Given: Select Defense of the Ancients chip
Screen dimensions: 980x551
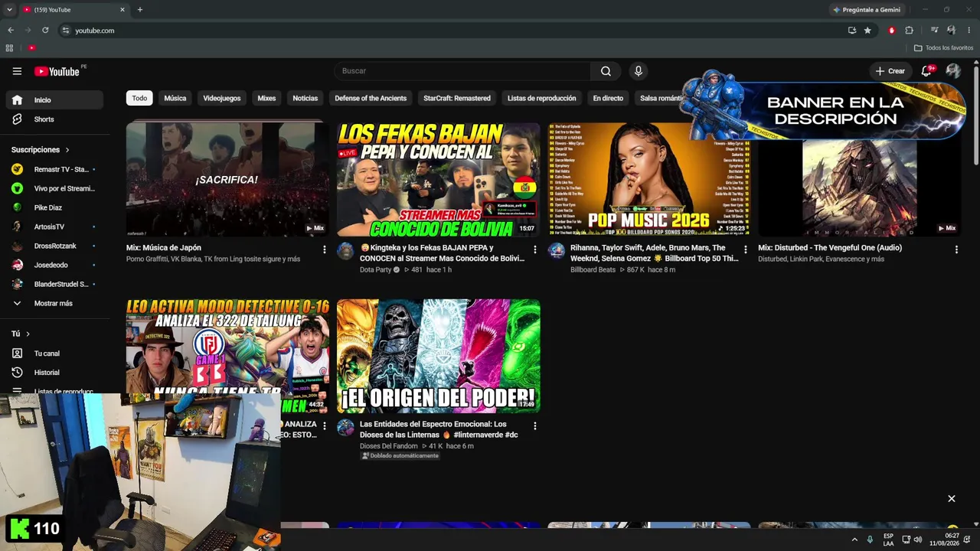Looking at the screenshot, I should click(371, 98).
